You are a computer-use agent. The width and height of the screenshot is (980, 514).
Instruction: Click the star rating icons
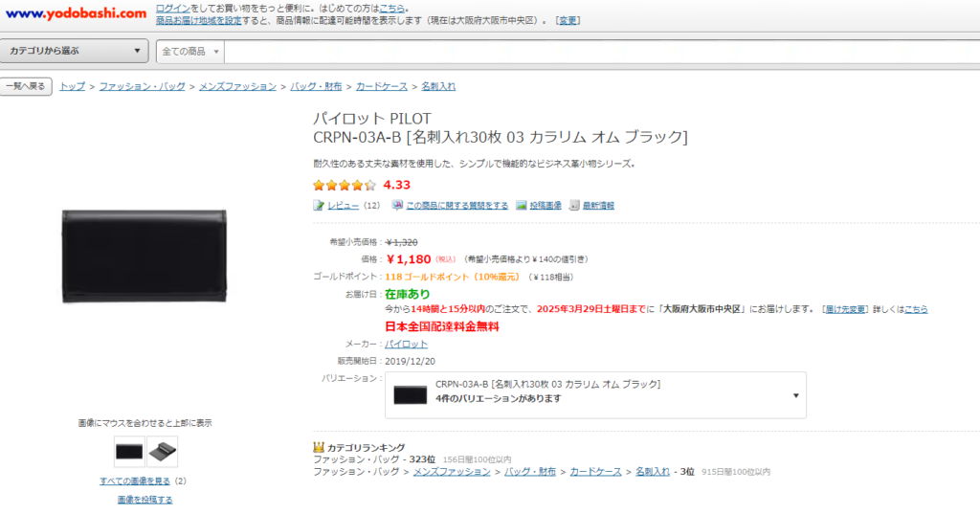pyautogui.click(x=345, y=185)
